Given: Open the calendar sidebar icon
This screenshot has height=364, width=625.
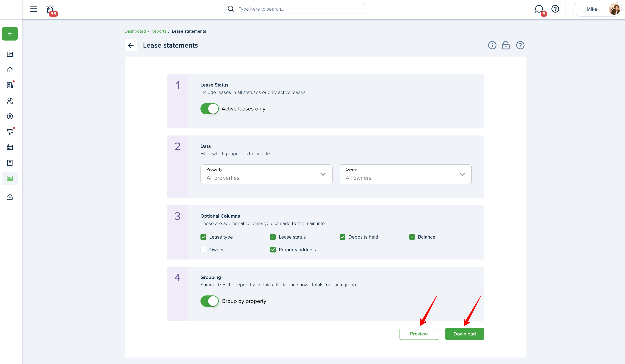Looking at the screenshot, I should pos(10,147).
